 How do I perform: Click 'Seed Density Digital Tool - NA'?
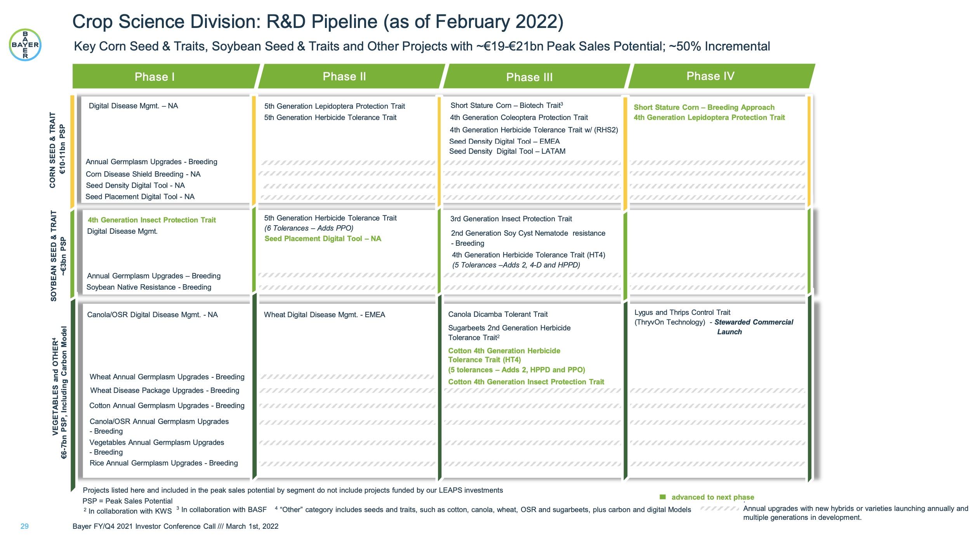coord(135,185)
